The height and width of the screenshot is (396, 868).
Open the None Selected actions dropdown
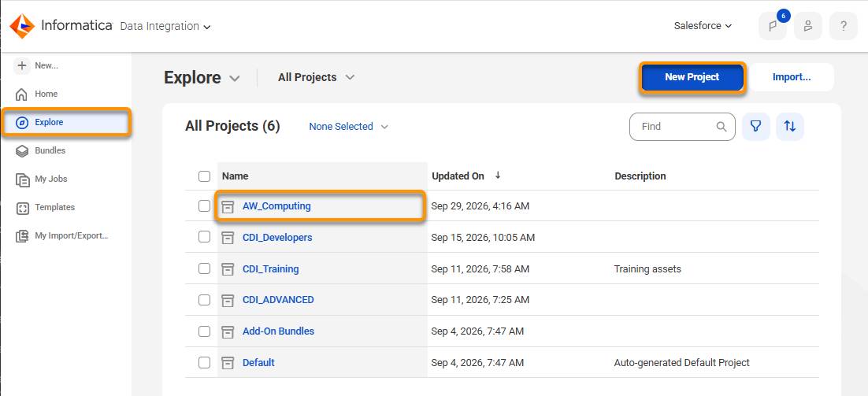348,127
